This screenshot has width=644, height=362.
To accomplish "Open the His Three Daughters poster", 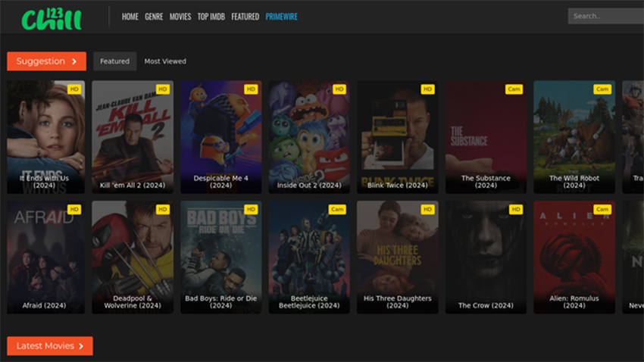I will (398, 257).
